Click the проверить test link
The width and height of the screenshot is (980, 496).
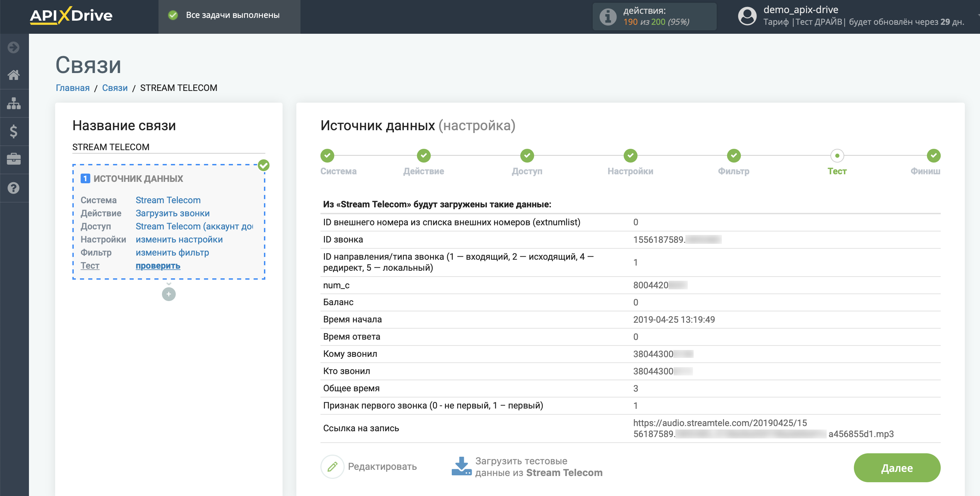tap(158, 266)
